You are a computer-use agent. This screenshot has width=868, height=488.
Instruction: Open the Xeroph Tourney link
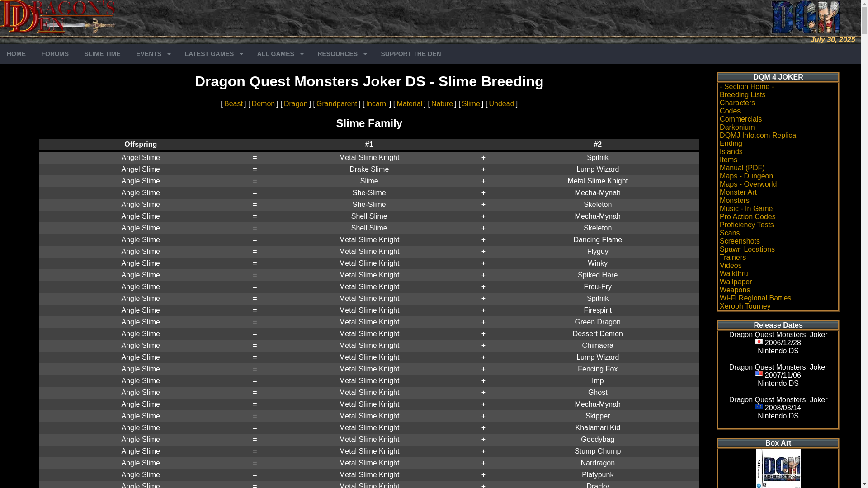(x=745, y=306)
